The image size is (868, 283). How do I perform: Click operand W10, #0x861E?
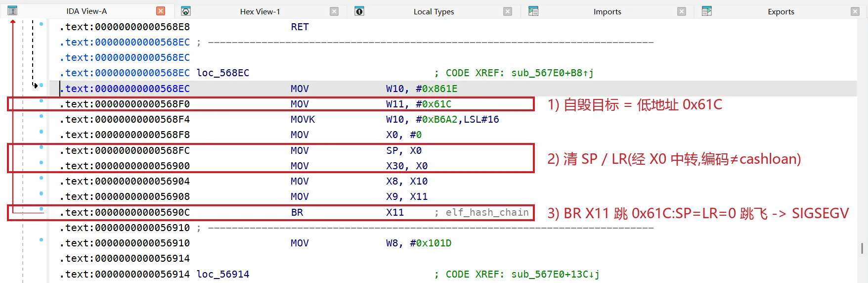[x=422, y=89]
